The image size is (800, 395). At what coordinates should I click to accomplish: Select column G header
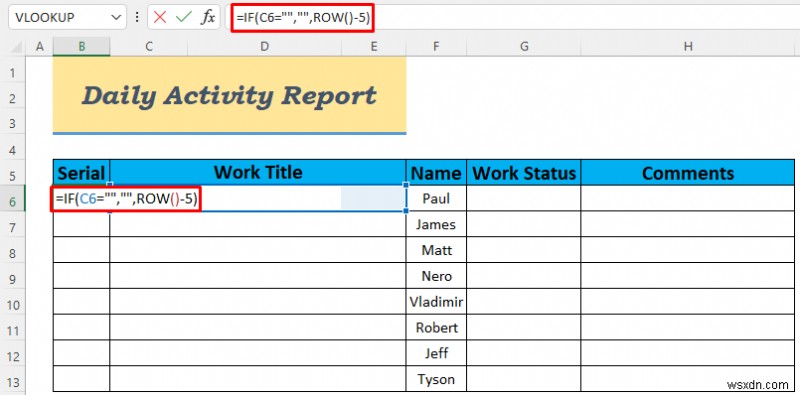click(x=524, y=46)
